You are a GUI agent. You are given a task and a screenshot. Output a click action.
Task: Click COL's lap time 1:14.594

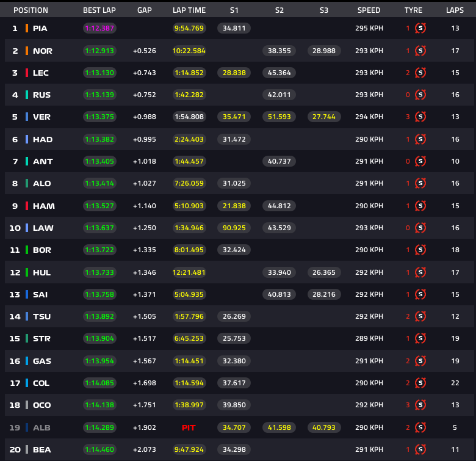tap(189, 383)
